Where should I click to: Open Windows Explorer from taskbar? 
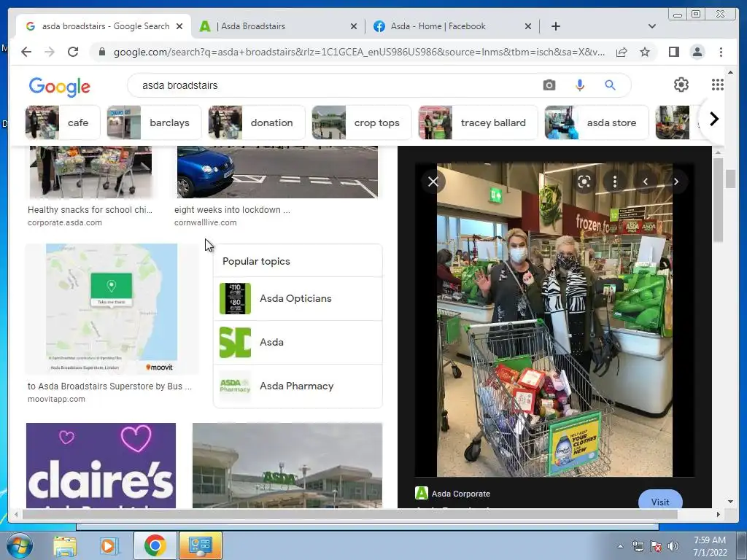pyautogui.click(x=64, y=545)
